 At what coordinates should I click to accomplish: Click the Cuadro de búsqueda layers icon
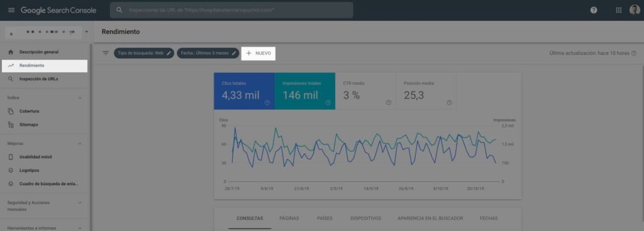tap(11, 183)
